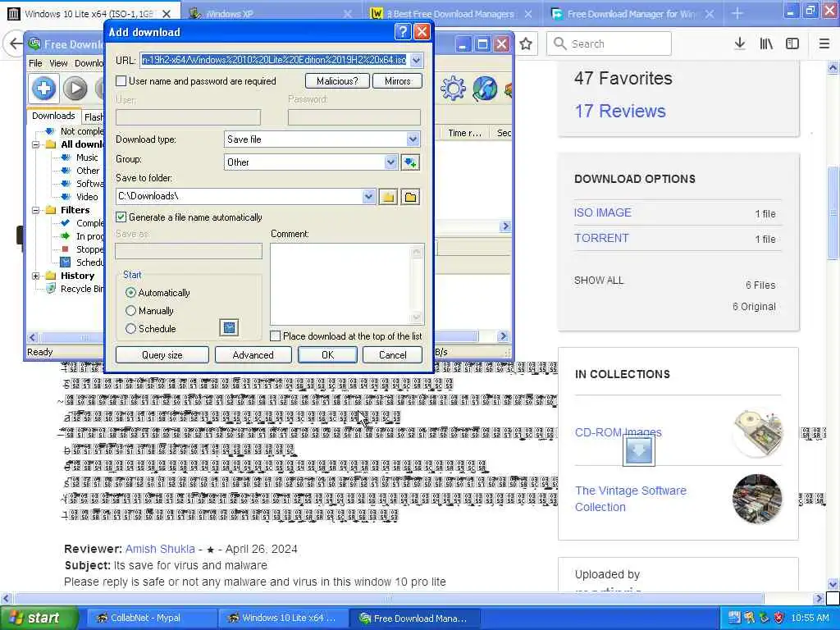
Task: Open a new browser tab with plus
Action: tap(737, 13)
